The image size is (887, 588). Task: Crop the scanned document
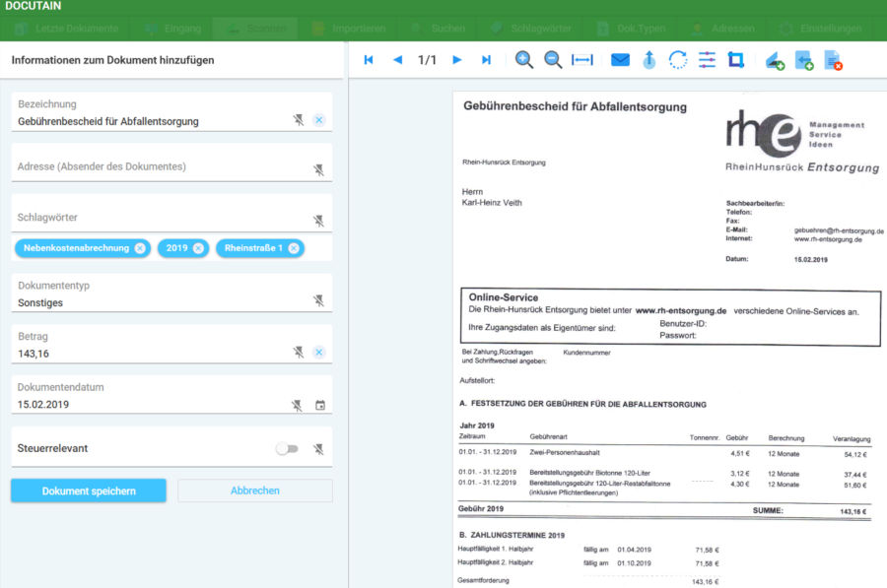[735, 59]
